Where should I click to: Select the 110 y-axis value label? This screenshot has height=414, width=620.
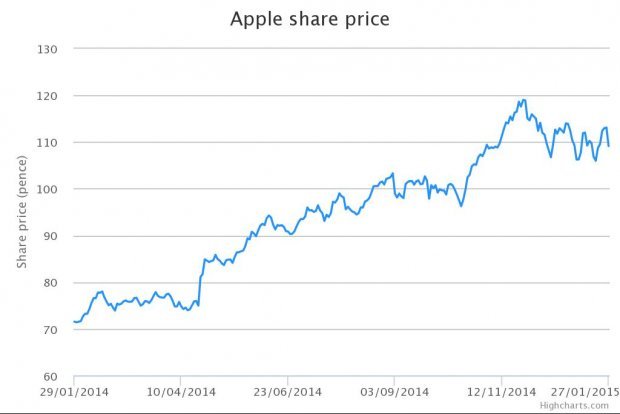click(x=49, y=143)
